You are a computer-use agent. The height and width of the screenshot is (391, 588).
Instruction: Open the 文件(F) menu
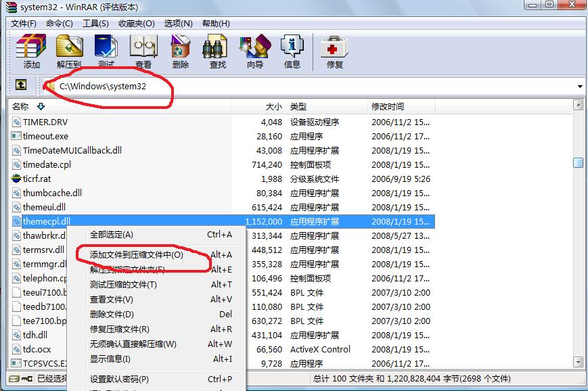(23, 24)
